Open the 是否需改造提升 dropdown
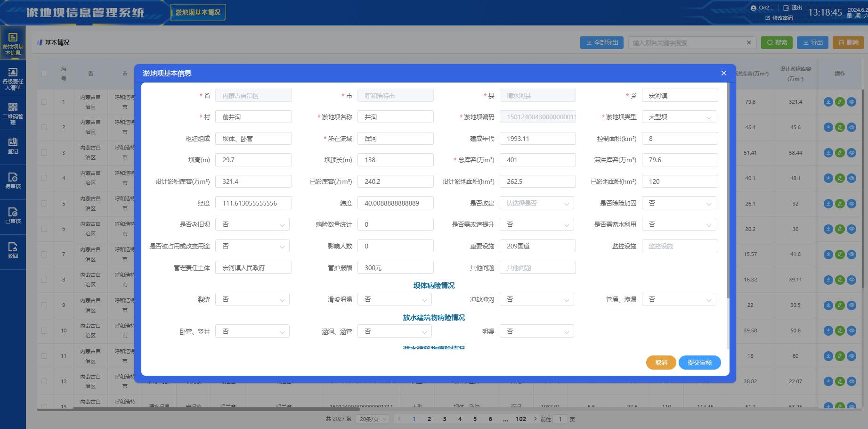The width and height of the screenshot is (868, 429). [x=537, y=224]
